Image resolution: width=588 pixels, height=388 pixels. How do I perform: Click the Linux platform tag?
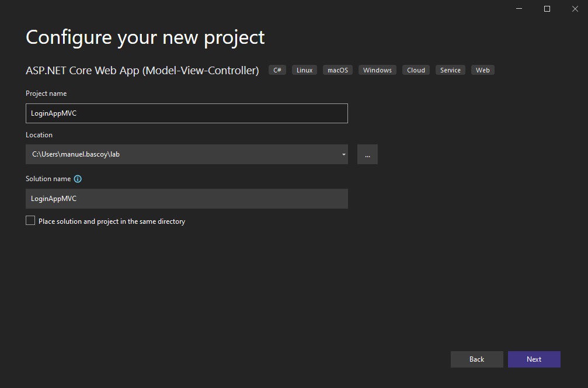(x=304, y=70)
